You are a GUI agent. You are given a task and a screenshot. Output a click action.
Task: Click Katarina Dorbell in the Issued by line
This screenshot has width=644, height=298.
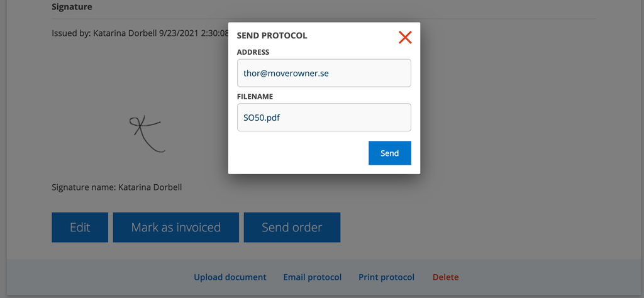point(125,33)
